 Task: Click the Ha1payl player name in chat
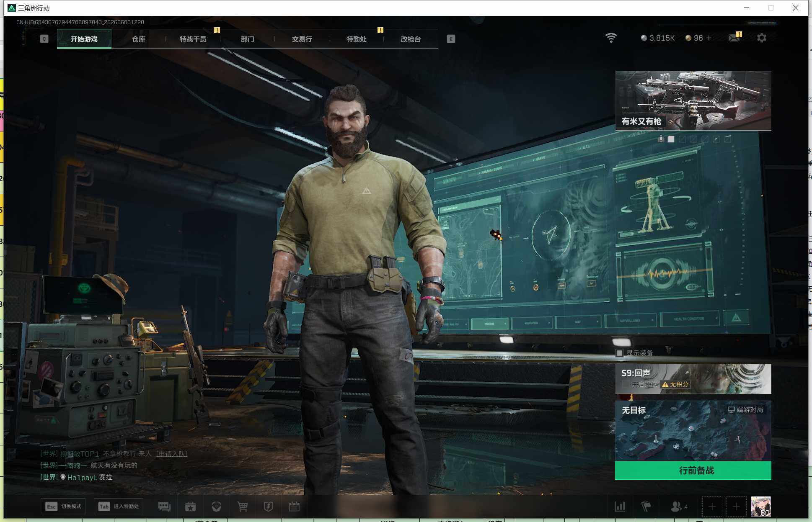[x=82, y=477]
